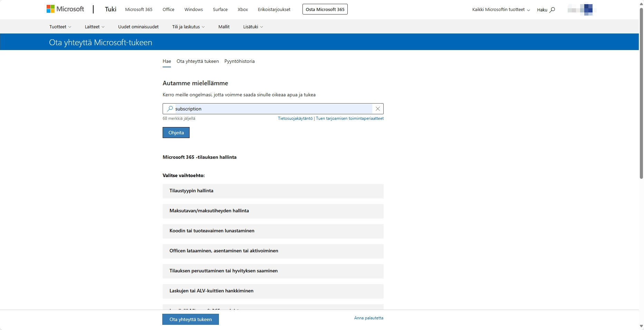This screenshot has height=330, width=644.
Task: Switch to the Pyyntöhistoria tab
Action: pos(240,61)
